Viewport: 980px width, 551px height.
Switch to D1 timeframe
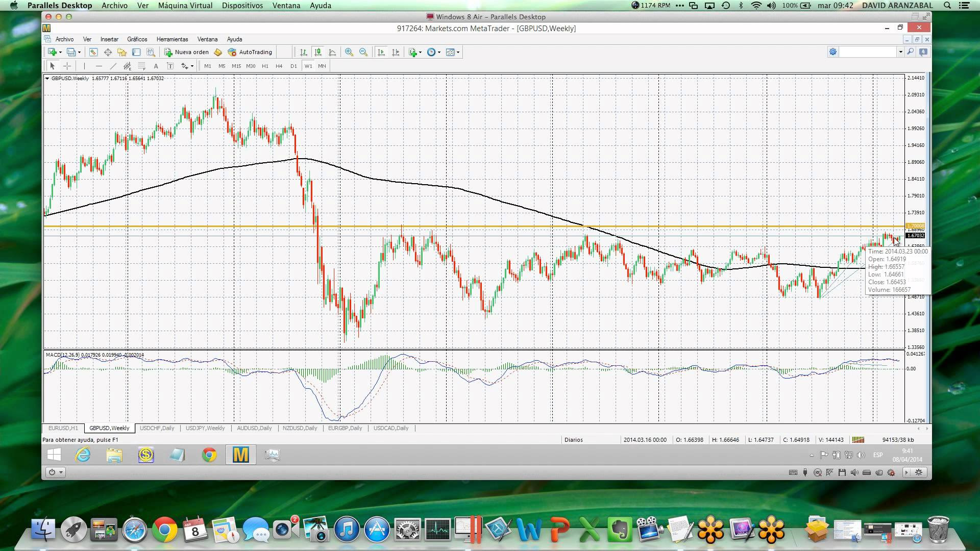(293, 66)
